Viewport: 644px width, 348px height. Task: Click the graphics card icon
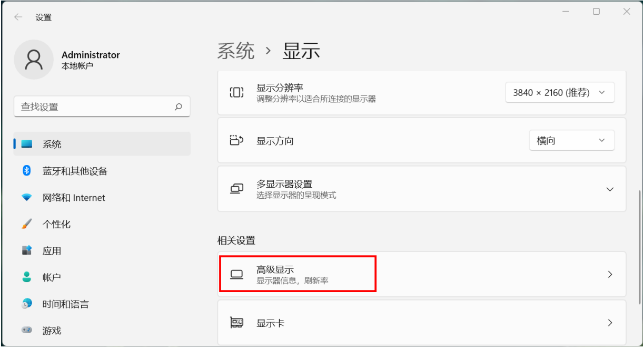click(x=237, y=323)
